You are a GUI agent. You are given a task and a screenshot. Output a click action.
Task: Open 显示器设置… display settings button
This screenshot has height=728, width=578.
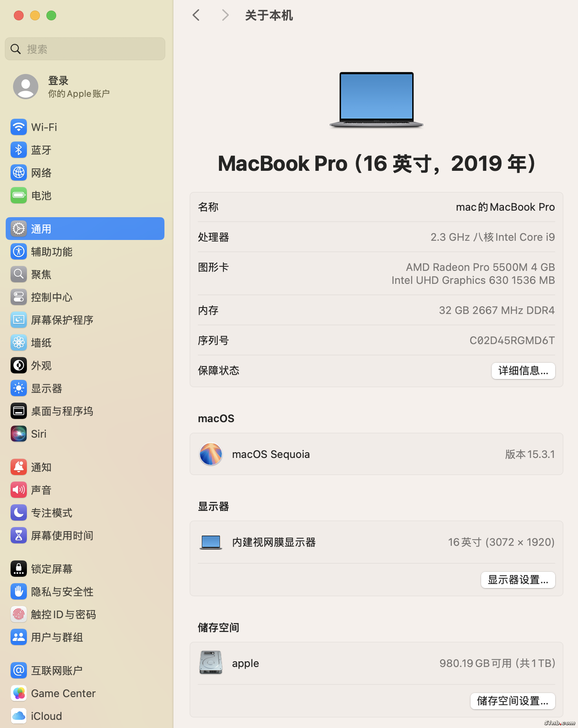coord(518,580)
